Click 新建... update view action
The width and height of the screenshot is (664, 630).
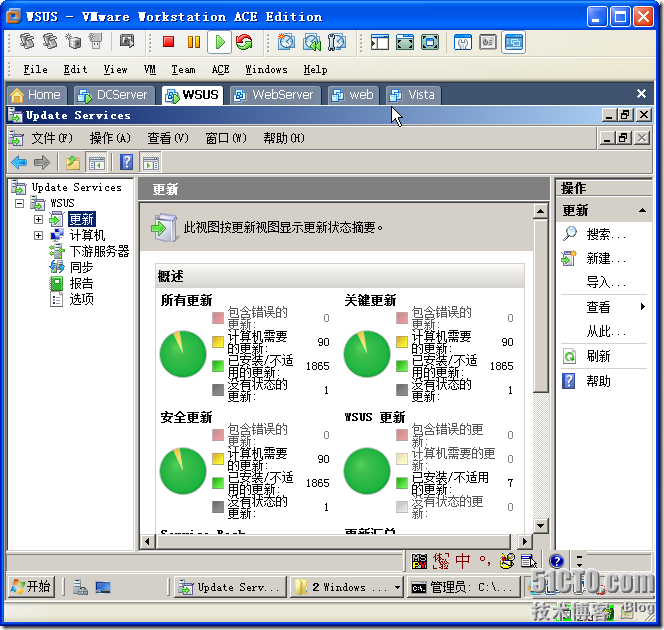(606, 258)
